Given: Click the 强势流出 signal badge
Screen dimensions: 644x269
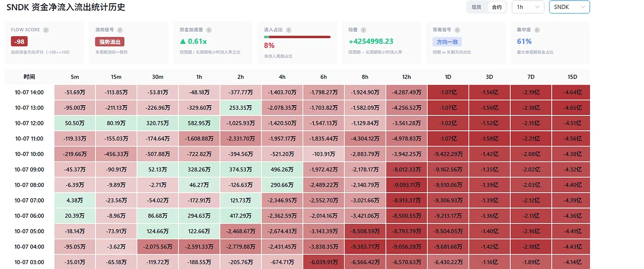Looking at the screenshot, I should (x=110, y=41).
